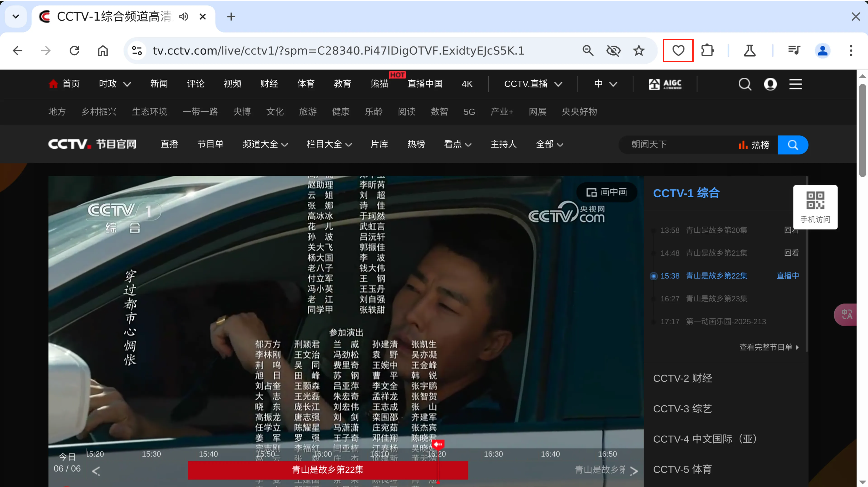Open the 主持人 page
The image size is (868, 487).
point(503,144)
